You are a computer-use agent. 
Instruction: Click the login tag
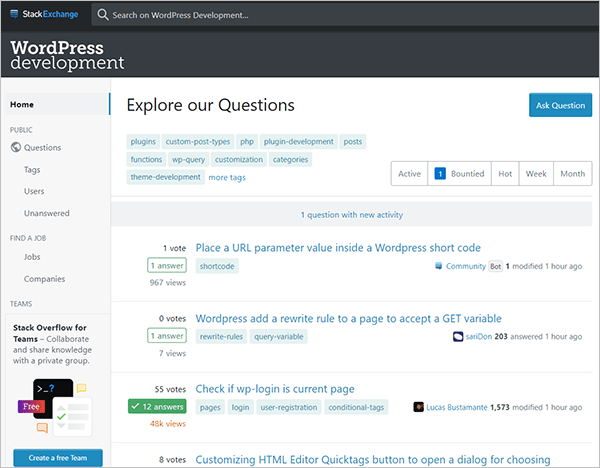click(x=240, y=408)
